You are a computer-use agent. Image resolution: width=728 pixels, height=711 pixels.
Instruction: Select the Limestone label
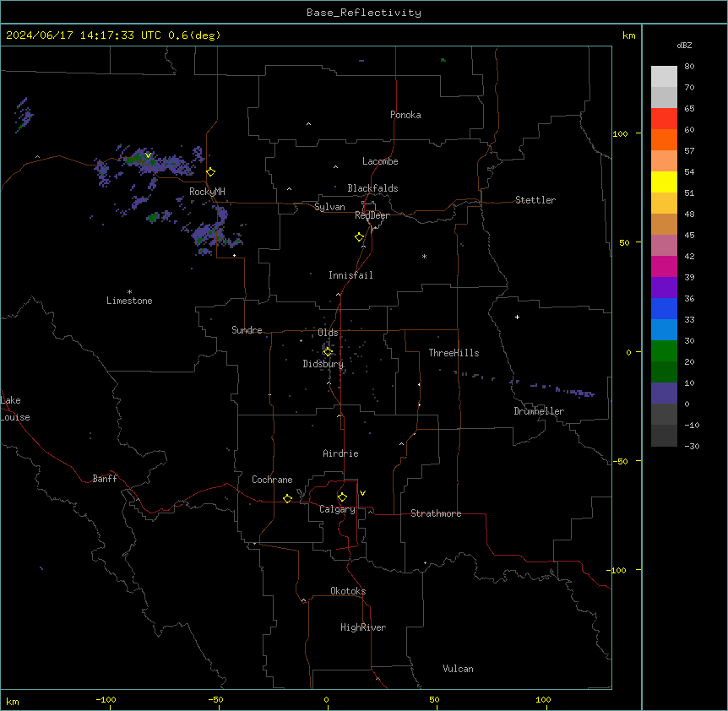(x=129, y=301)
